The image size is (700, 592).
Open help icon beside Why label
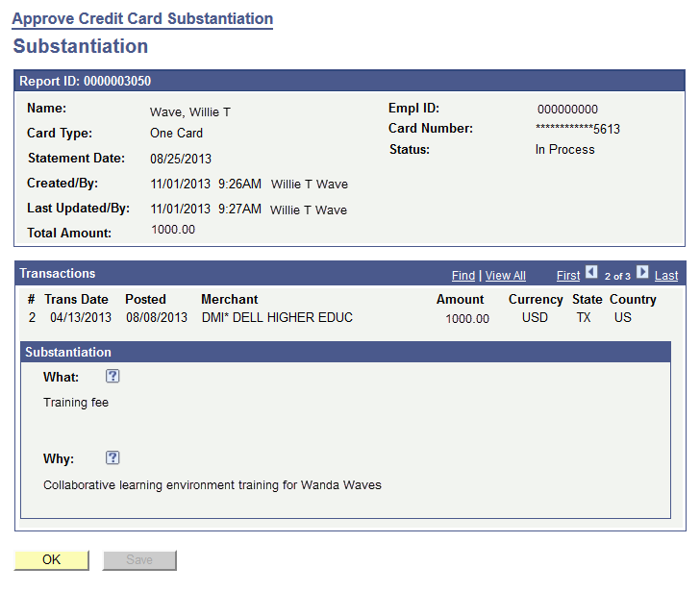click(x=112, y=458)
